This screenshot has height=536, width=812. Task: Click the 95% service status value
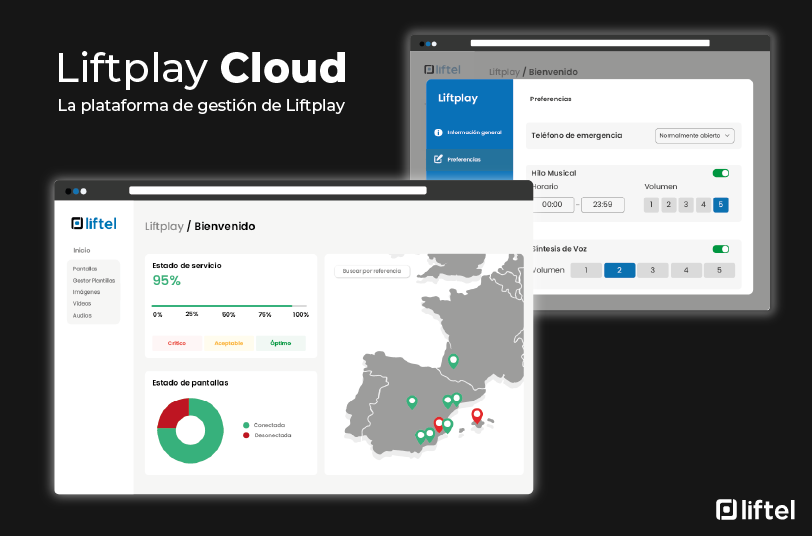[x=166, y=281]
